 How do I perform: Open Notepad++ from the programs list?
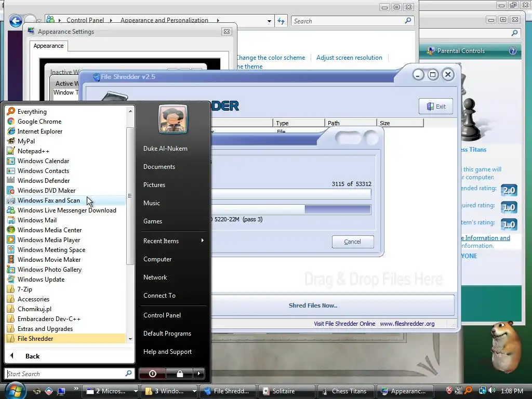coord(66,151)
